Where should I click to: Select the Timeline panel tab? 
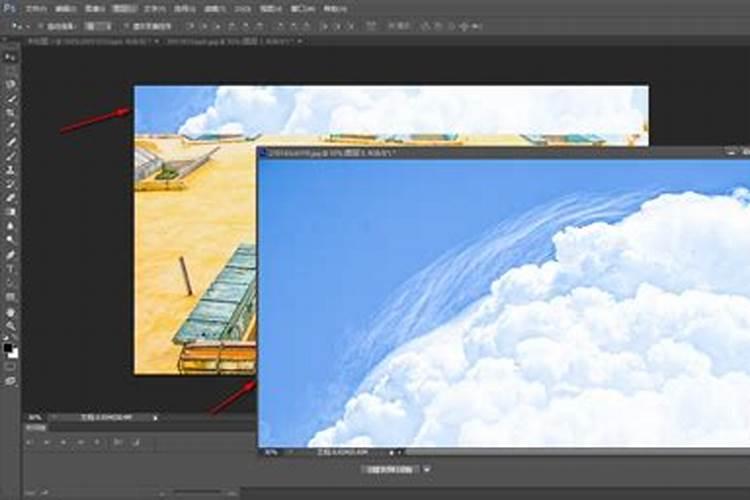tap(36, 427)
